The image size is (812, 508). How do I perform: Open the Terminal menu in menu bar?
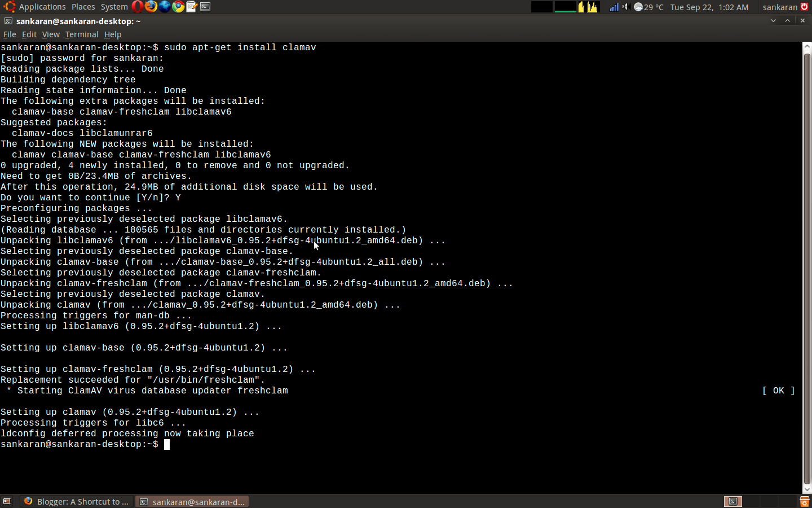click(82, 34)
